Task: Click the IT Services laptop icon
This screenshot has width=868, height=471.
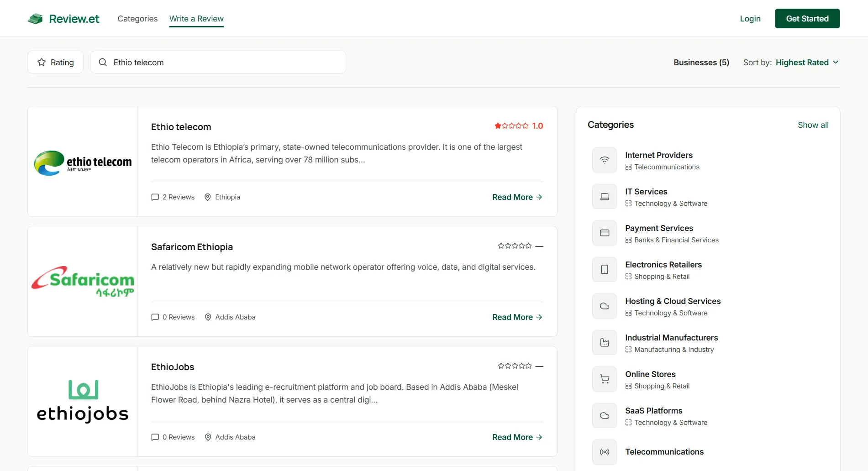Action: click(x=605, y=196)
